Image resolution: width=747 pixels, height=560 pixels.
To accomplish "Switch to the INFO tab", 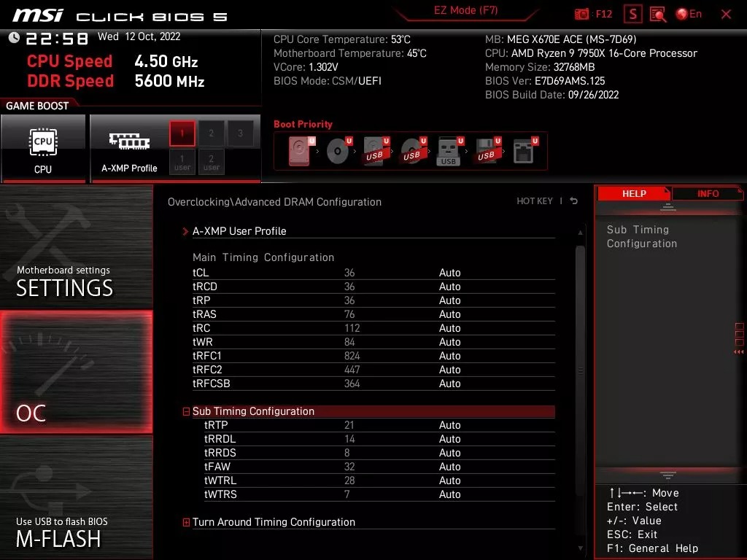I will pos(708,194).
